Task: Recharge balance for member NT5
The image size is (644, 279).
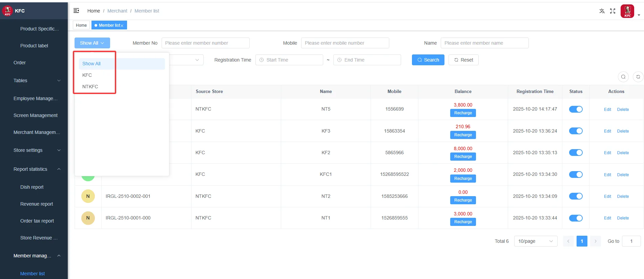Action: point(463,113)
